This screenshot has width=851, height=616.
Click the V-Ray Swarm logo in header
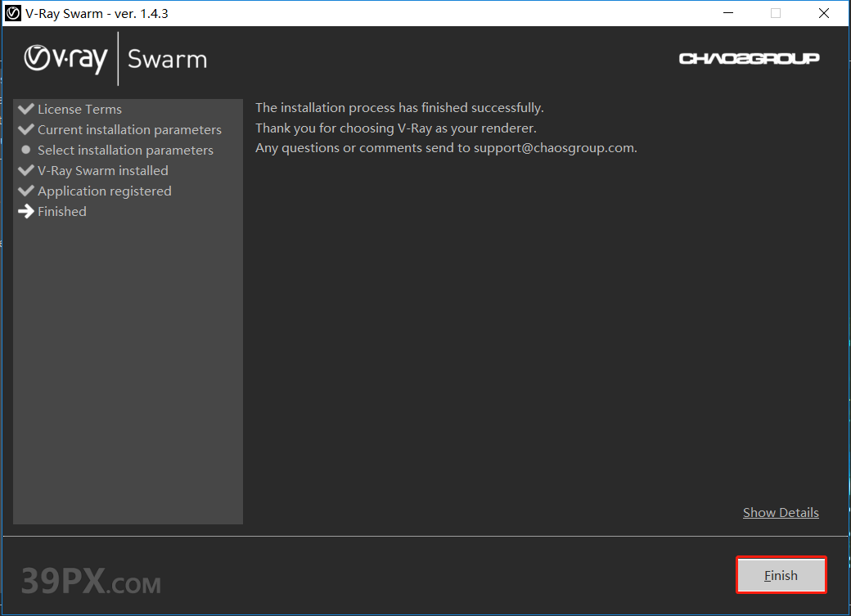click(x=115, y=59)
